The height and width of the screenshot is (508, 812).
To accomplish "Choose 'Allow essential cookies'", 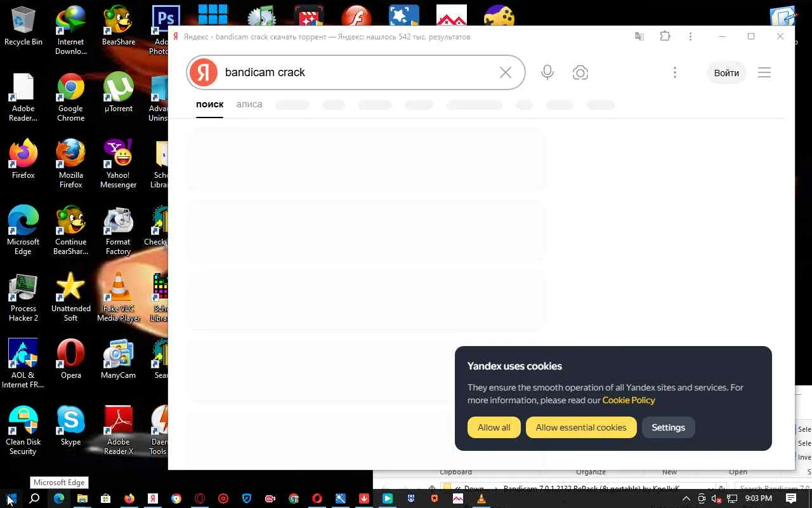I will click(x=581, y=427).
